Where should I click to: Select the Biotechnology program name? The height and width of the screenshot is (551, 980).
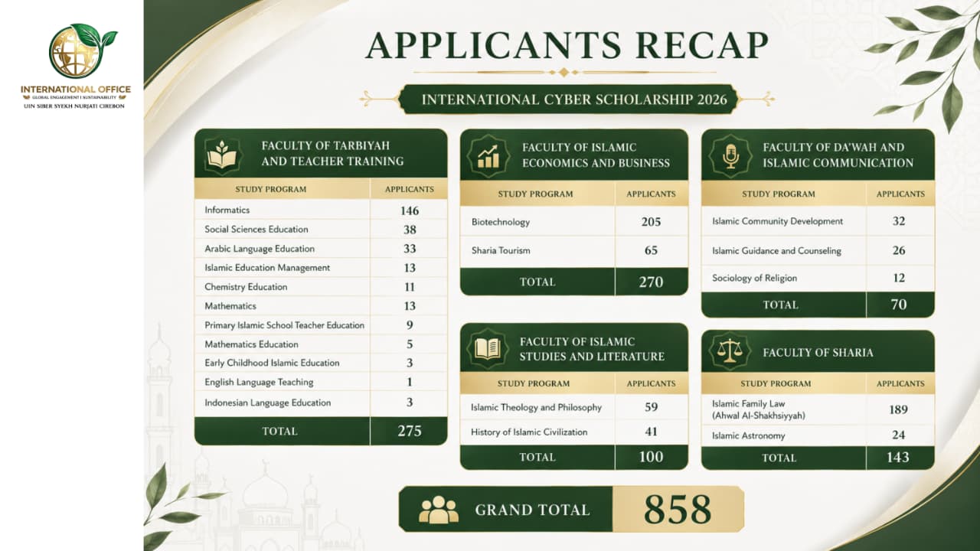click(501, 222)
